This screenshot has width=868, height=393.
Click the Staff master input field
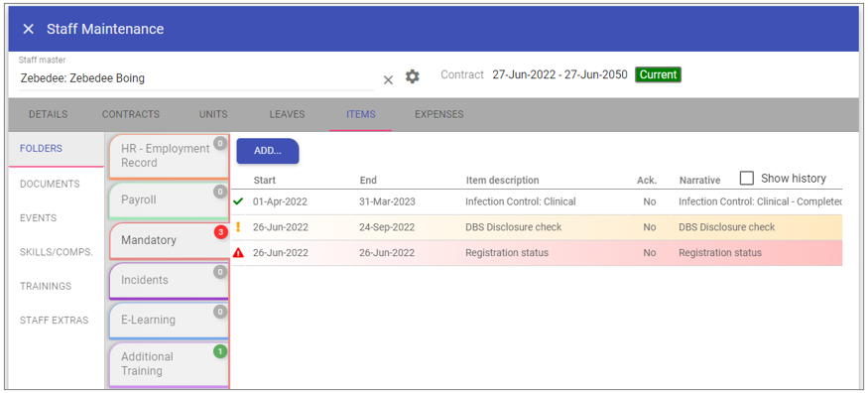pyautogui.click(x=196, y=78)
